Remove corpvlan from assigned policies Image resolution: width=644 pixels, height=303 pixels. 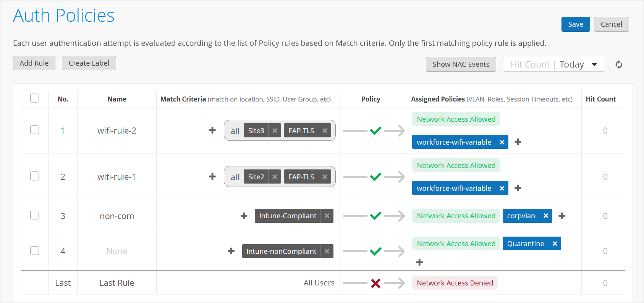pyautogui.click(x=546, y=216)
